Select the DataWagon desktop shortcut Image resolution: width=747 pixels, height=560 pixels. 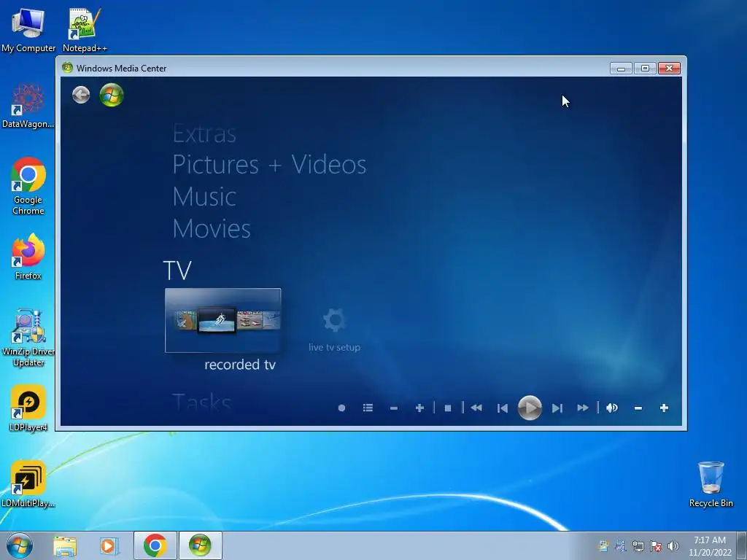click(28, 106)
